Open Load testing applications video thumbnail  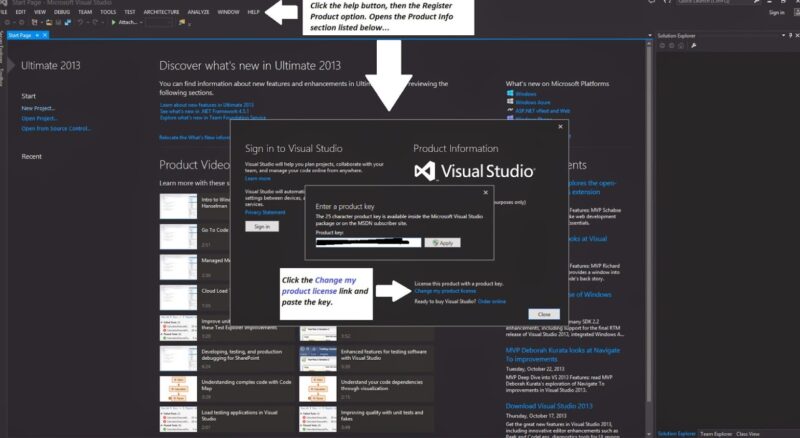pyautogui.click(x=178, y=419)
